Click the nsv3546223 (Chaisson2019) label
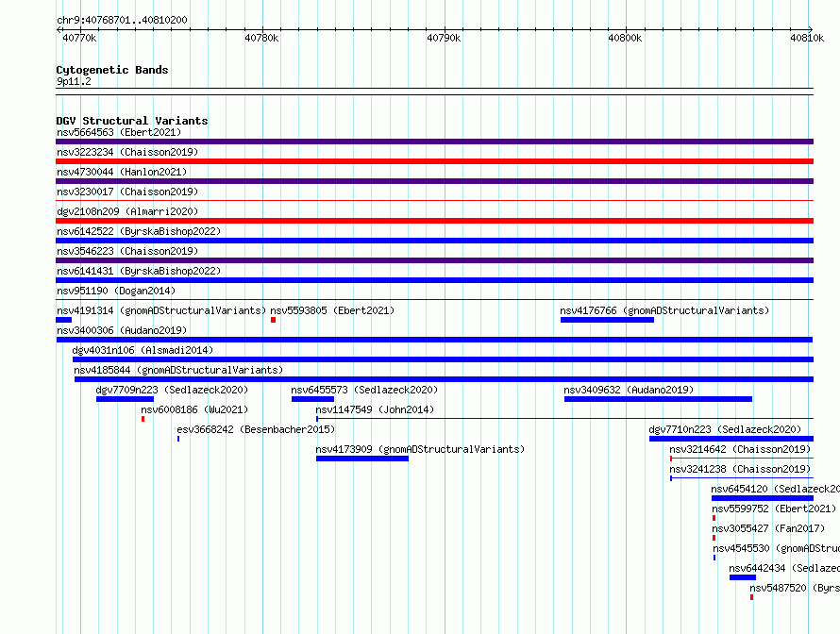Screen dimensions: 840x634 point(127,251)
